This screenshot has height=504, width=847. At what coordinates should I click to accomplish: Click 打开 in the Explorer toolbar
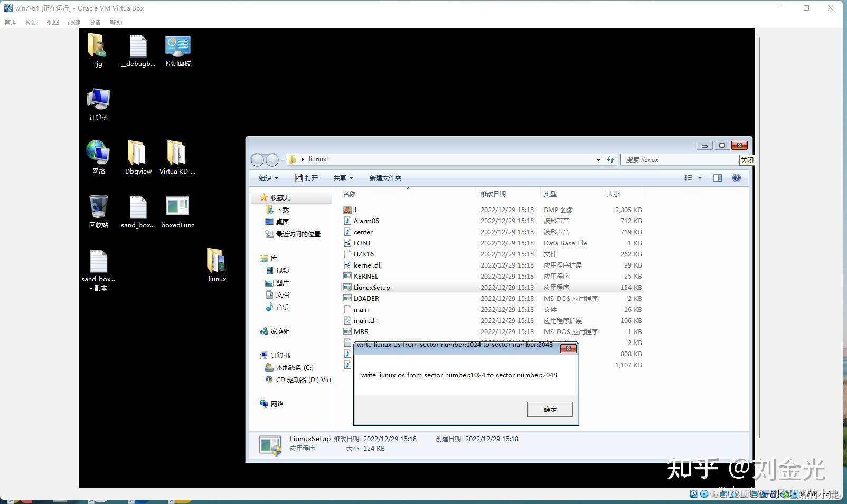coord(306,178)
